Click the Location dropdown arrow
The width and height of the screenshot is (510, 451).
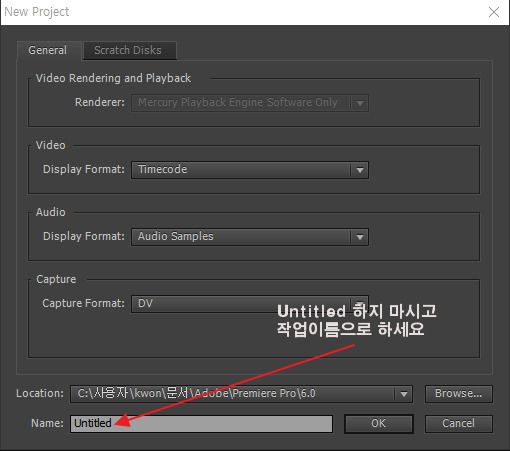point(404,394)
